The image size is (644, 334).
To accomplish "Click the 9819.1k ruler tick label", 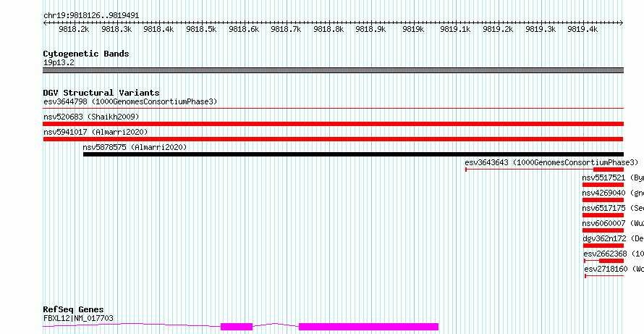I will point(455,29).
